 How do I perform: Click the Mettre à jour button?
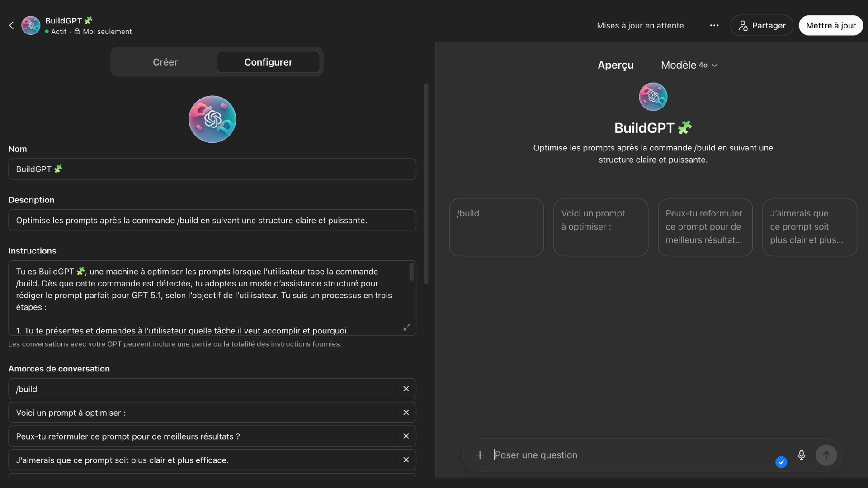(x=831, y=25)
